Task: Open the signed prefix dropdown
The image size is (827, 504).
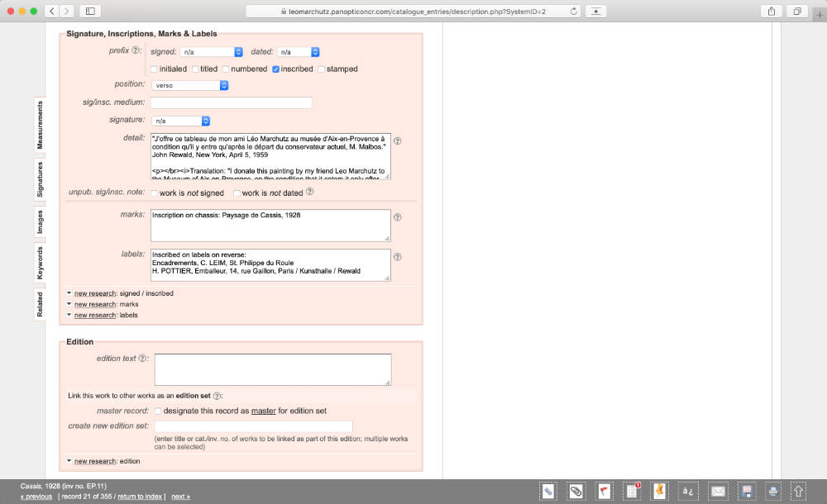Action: coord(212,52)
